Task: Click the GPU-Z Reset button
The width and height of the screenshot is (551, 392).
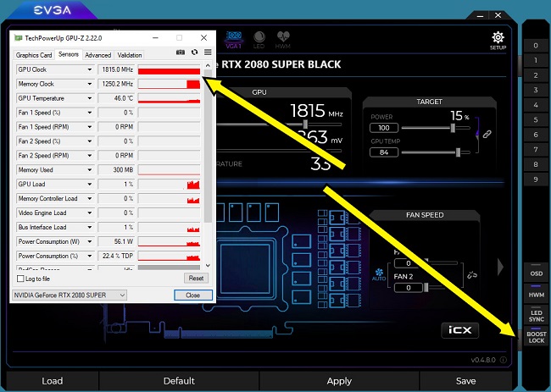Action: [196, 279]
